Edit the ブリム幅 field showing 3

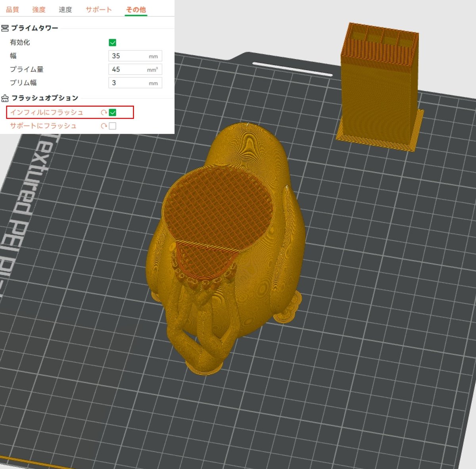pos(135,83)
